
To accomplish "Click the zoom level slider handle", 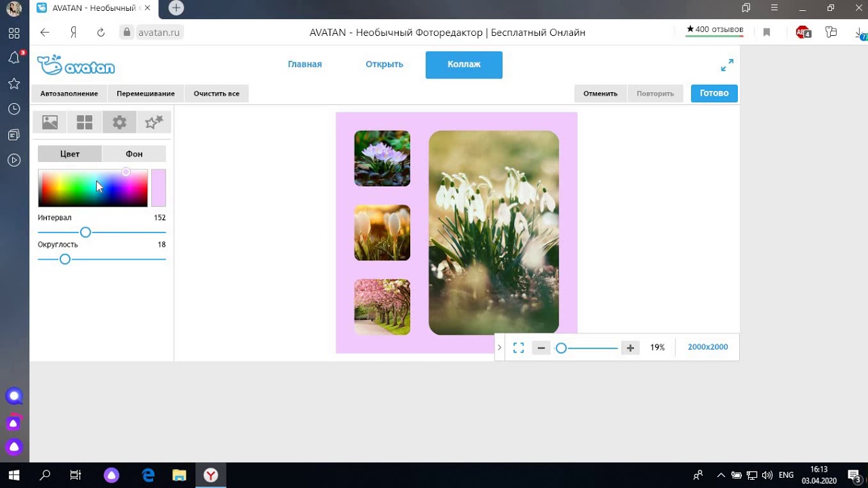I will pos(561,348).
